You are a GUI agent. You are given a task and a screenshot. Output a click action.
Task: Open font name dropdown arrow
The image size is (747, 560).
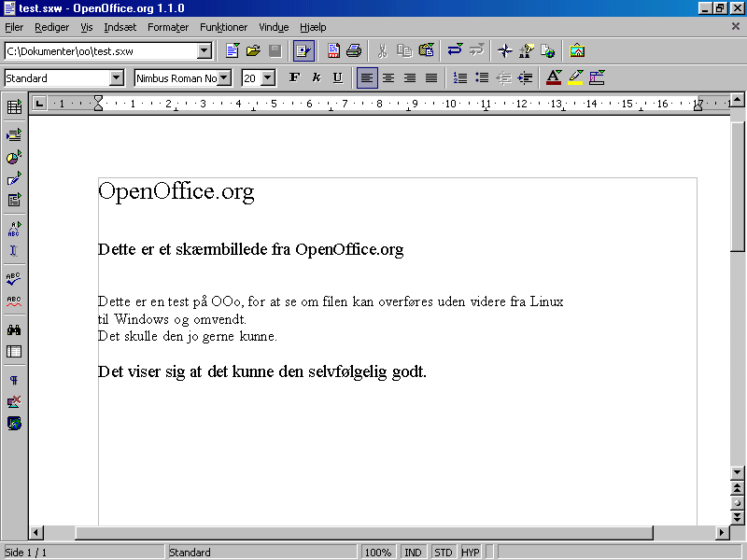tap(224, 77)
